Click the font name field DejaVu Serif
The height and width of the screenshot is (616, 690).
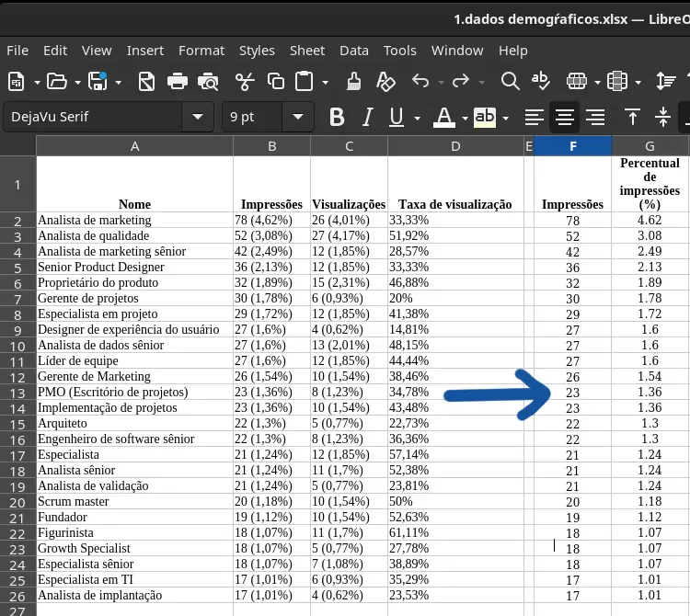[x=92, y=117]
